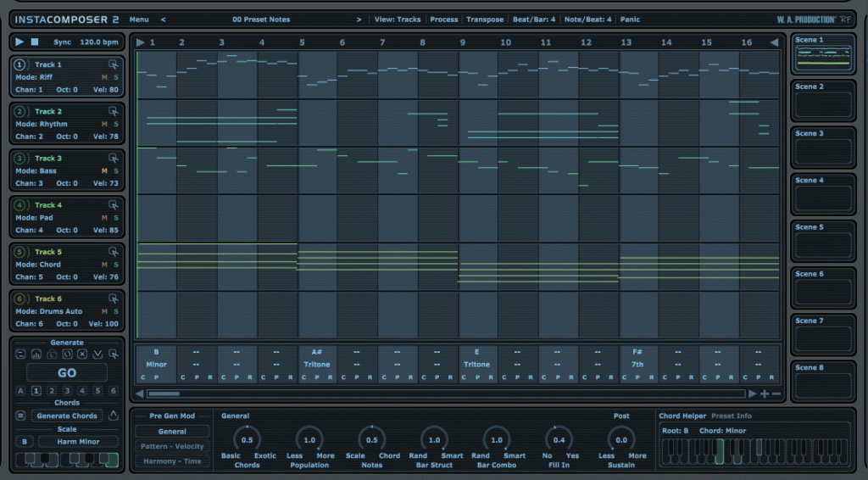868x480 pixels.
Task: Click the first Generate panel options icon
Action: (20, 354)
